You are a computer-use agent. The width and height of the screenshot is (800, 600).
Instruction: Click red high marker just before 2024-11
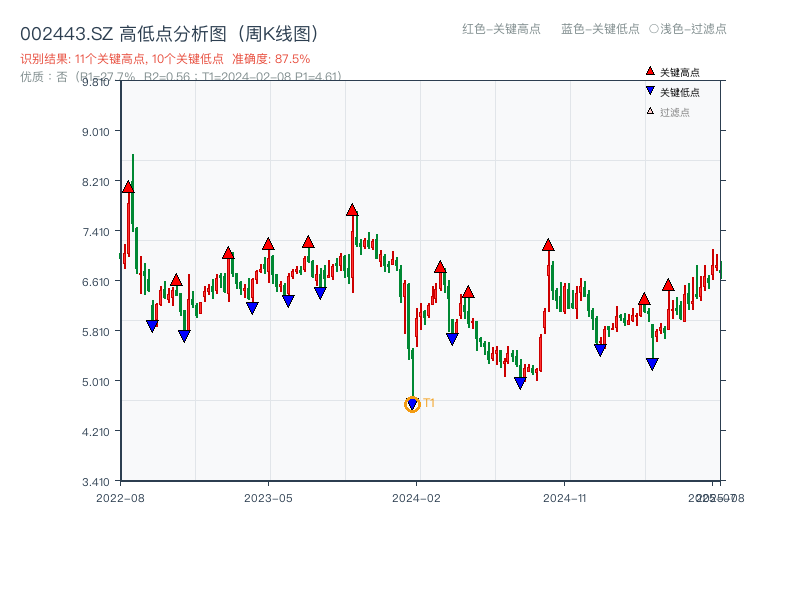point(548,245)
